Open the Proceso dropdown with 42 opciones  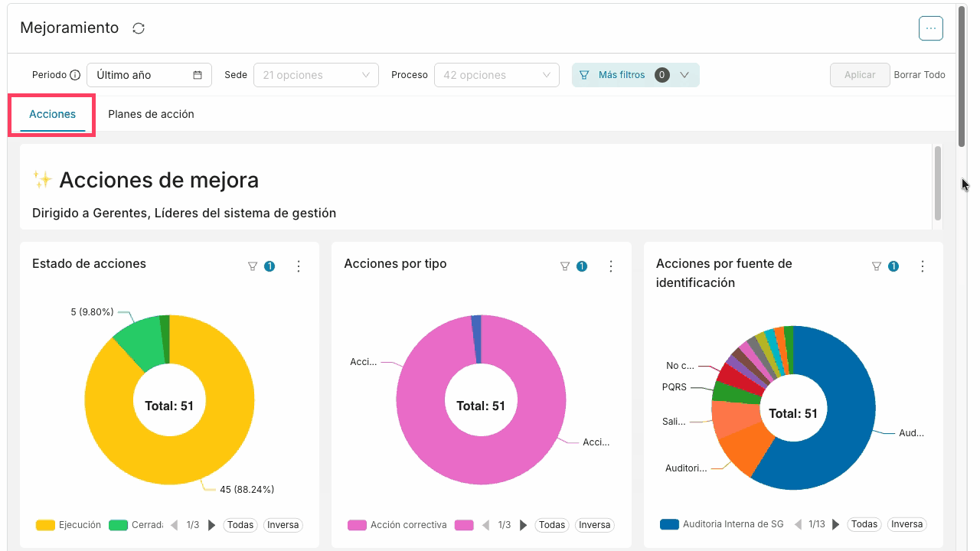[x=497, y=75]
